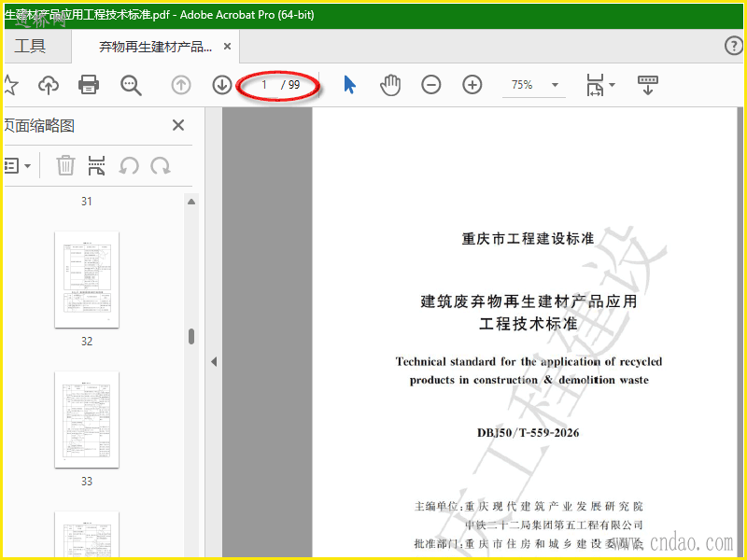The image size is (747, 560).
Task: Zoom out with the minus icon
Action: (x=431, y=85)
